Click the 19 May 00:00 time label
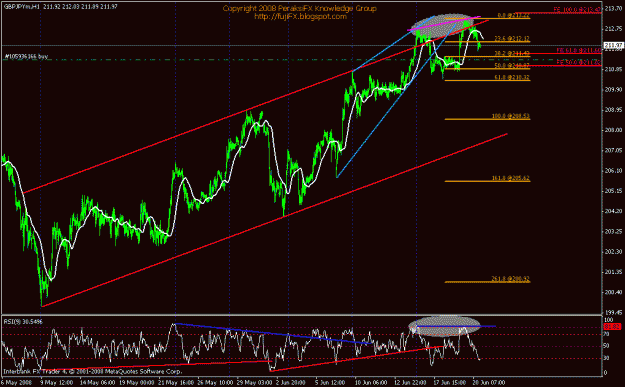This screenshot has width=625, height=387. click(x=137, y=383)
